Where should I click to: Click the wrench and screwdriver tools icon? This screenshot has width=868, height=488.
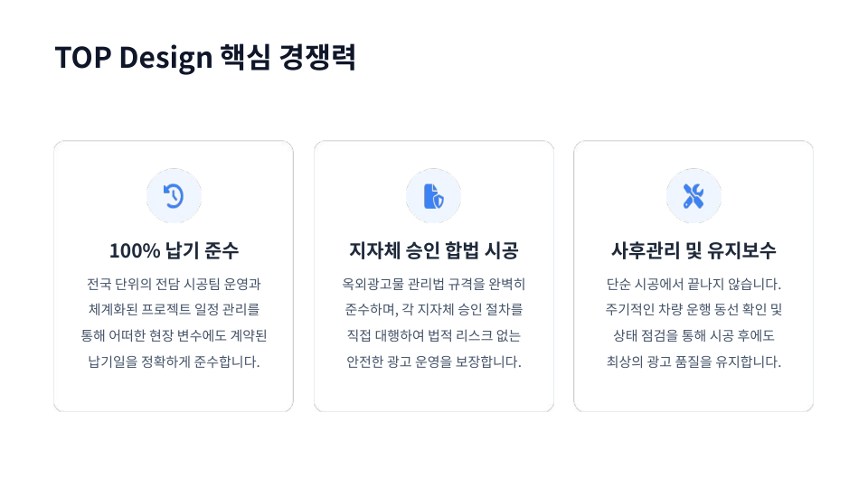[x=693, y=196]
